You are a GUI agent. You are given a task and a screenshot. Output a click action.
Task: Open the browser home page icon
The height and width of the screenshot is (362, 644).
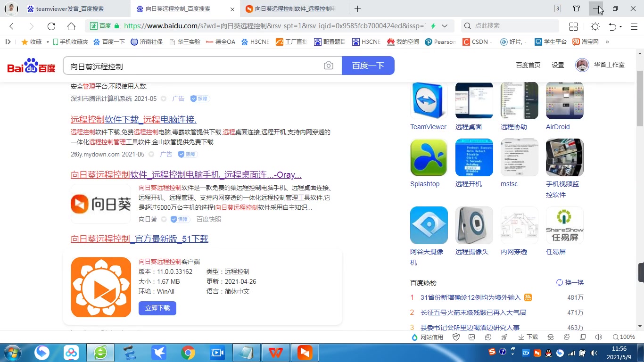click(x=71, y=26)
